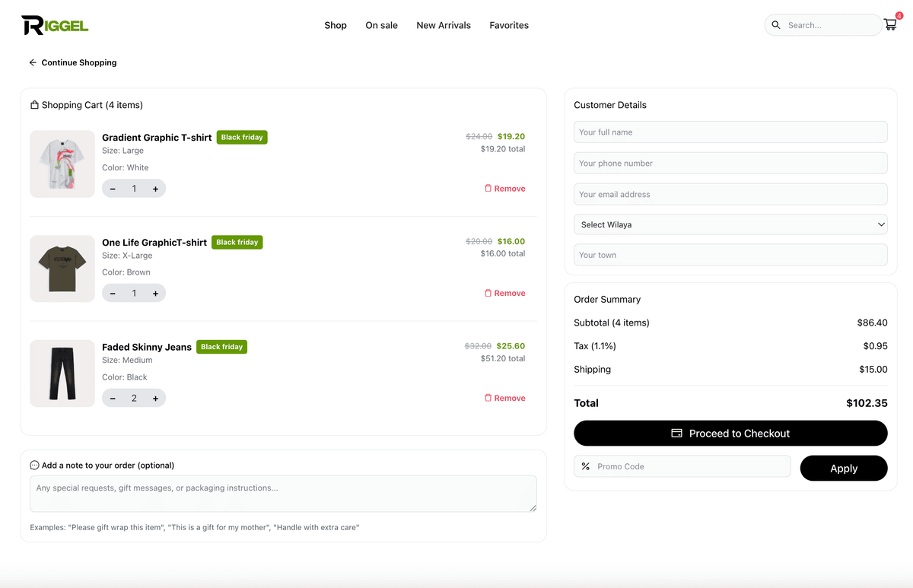This screenshot has width=913, height=588.
Task: Click the back arrow beside Continue Shopping
Action: pos(33,63)
